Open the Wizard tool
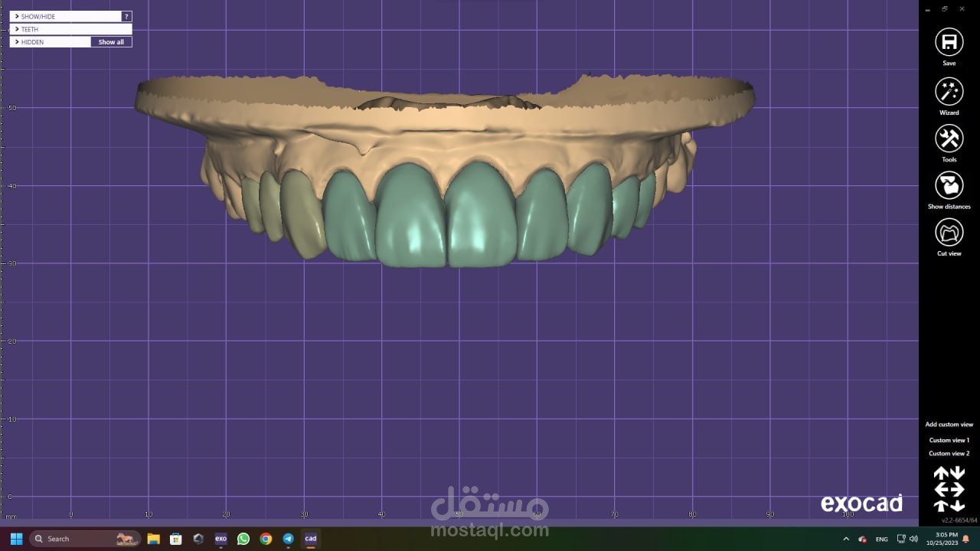Screen dimensions: 980x551 [949, 91]
